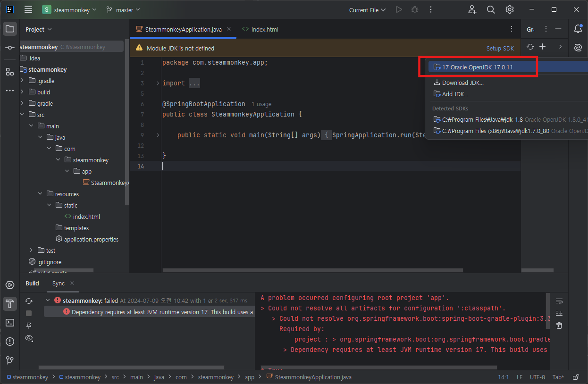Open the Commit tool window
Screen dimensions: 588x384
coord(10,48)
